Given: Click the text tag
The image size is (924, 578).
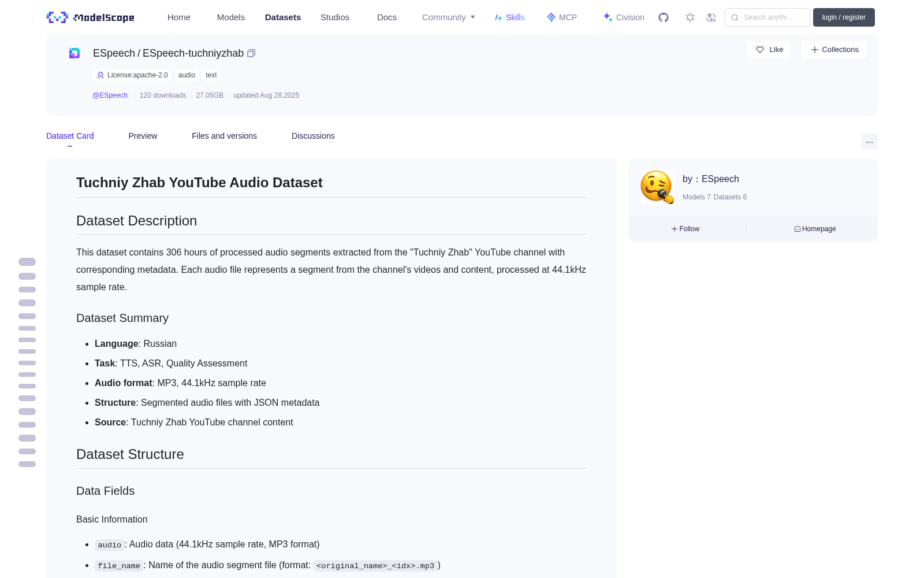Looking at the screenshot, I should pyautogui.click(x=211, y=75).
